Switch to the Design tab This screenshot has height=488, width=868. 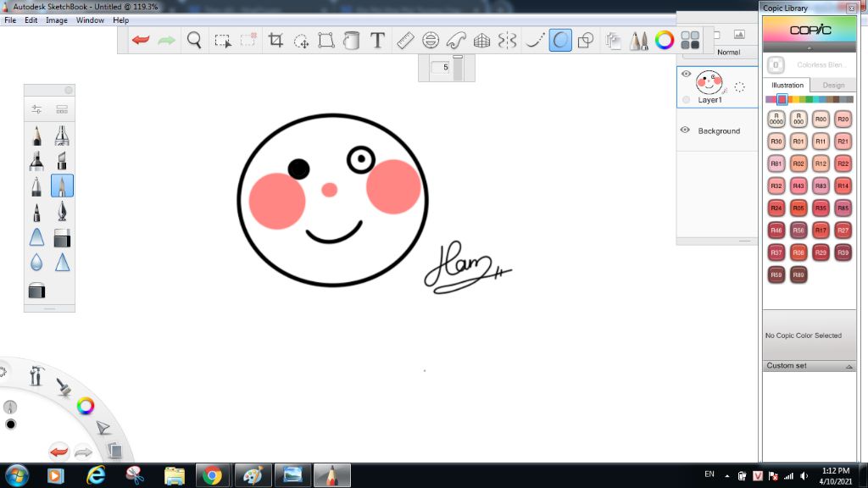(x=833, y=86)
